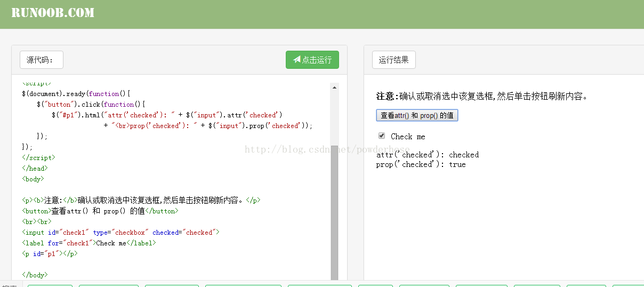This screenshot has height=287, width=644.
Task: Click the 源代码 label button
Action: tap(42, 60)
